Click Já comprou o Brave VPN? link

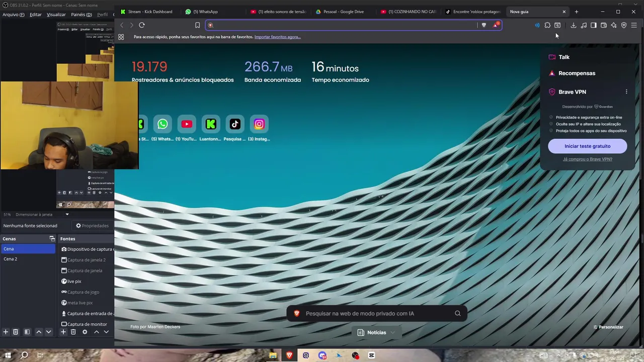click(x=587, y=159)
